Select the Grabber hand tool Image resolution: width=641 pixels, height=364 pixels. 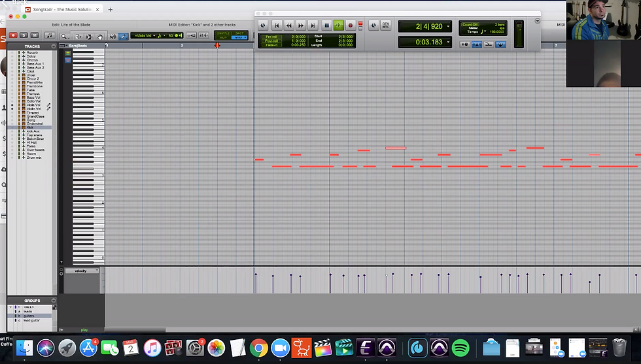click(100, 36)
